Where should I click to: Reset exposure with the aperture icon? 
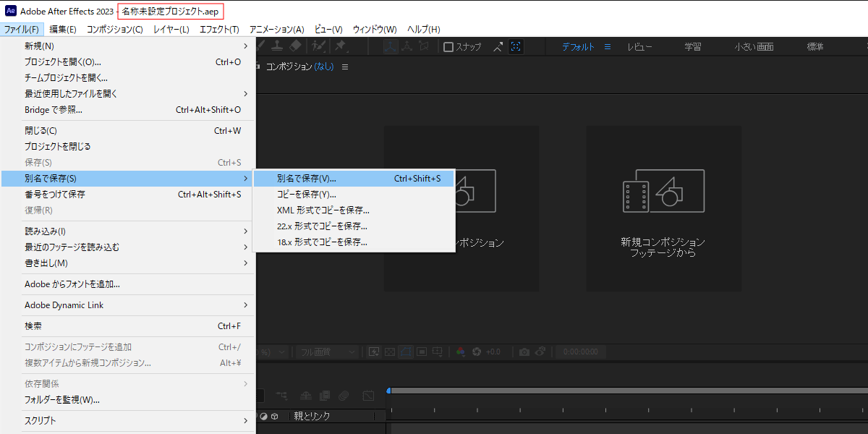(x=477, y=352)
